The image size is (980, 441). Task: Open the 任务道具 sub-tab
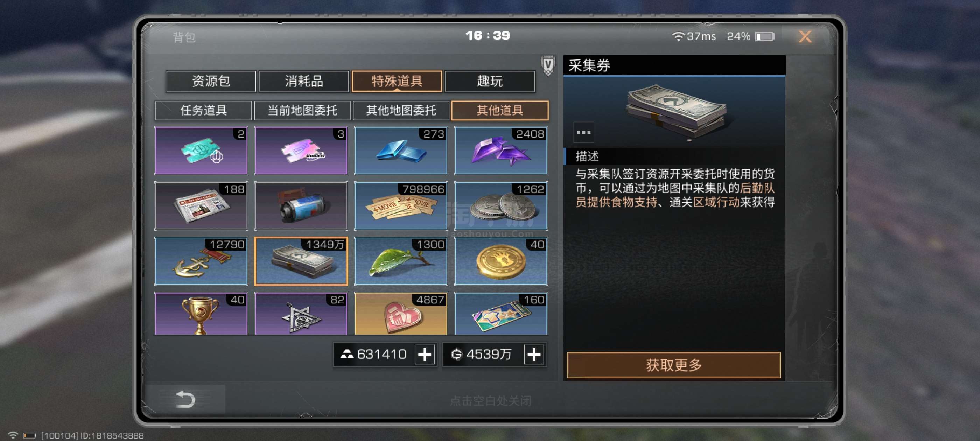tap(204, 110)
